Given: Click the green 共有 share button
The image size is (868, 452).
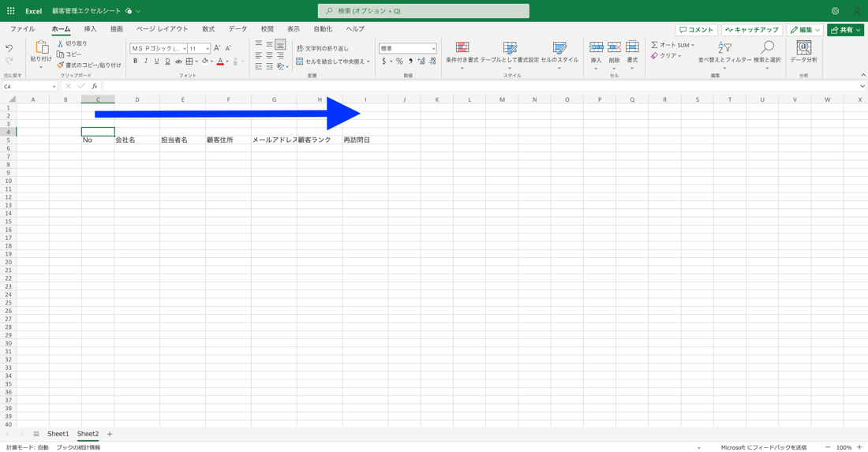Looking at the screenshot, I should [846, 30].
